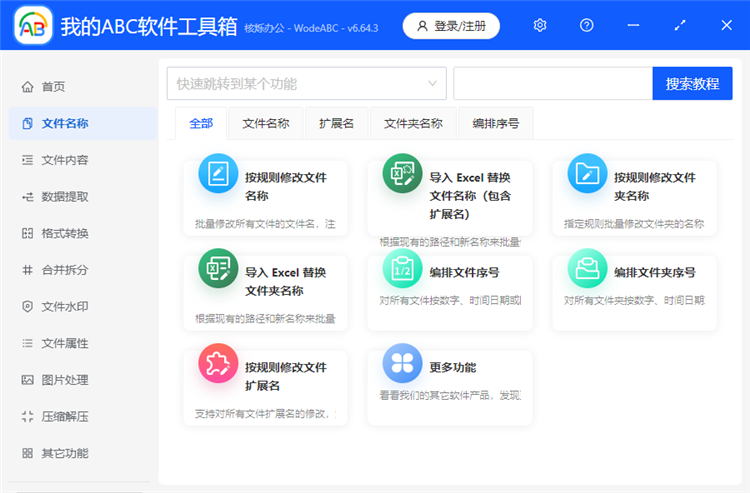Switch to the 文件夹名称 tab
The width and height of the screenshot is (750, 493).
[x=413, y=123]
